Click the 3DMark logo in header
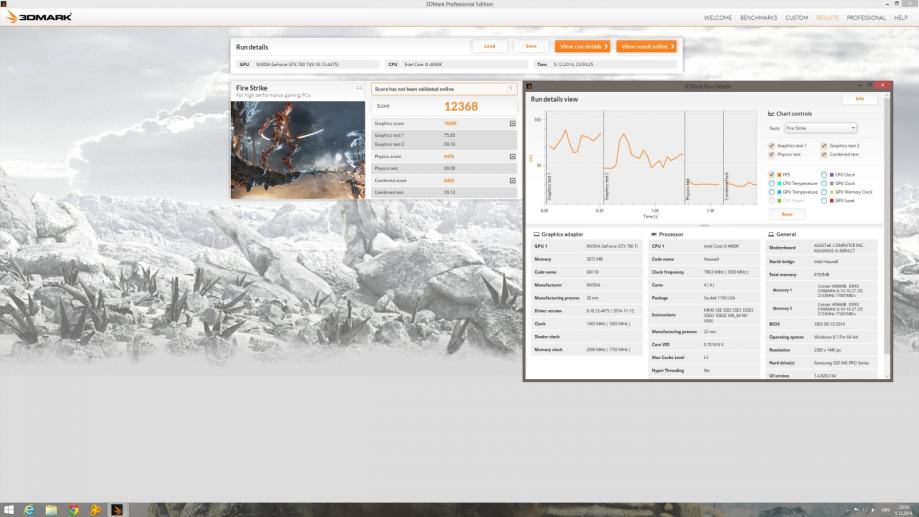Viewport: 919px width, 517px height. click(x=38, y=17)
